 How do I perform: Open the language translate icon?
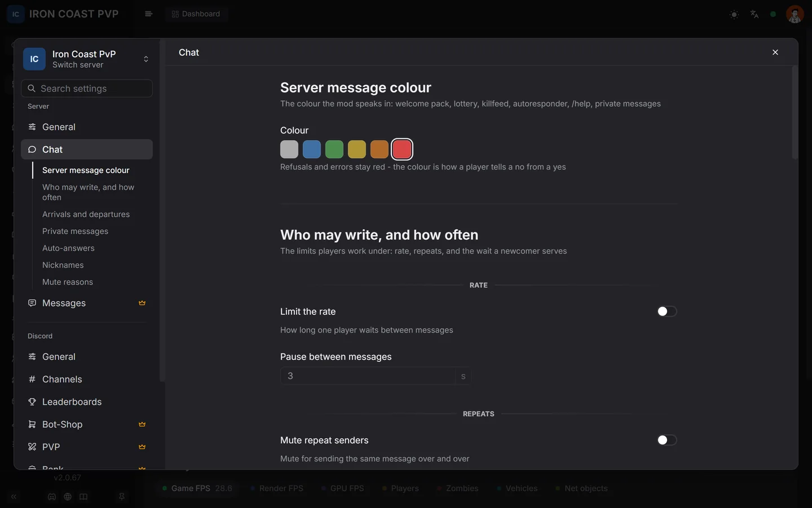coord(754,14)
